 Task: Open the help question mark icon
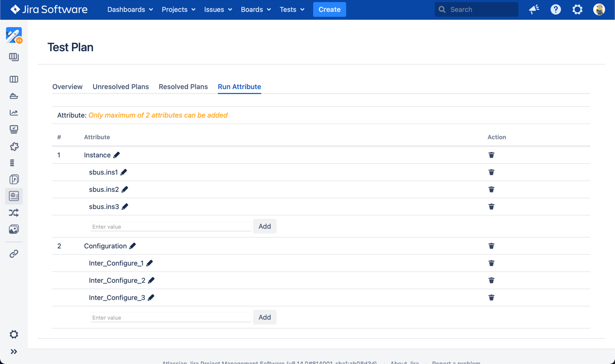coord(555,9)
